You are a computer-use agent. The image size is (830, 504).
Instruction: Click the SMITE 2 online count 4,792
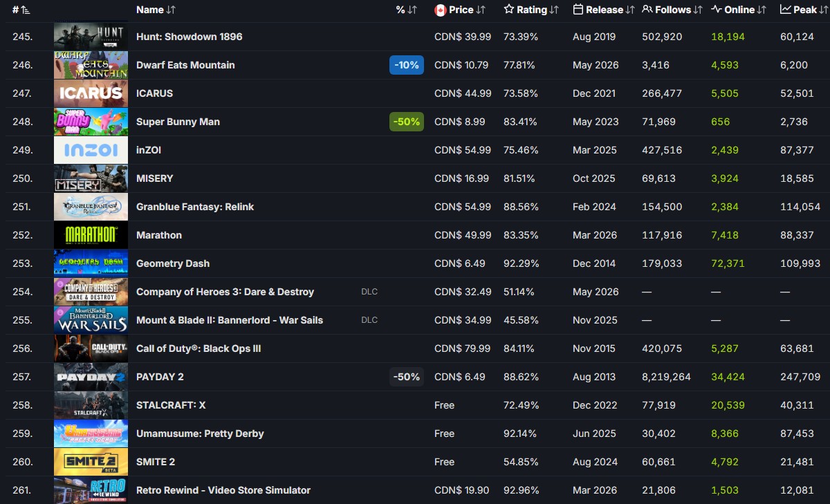pos(725,462)
